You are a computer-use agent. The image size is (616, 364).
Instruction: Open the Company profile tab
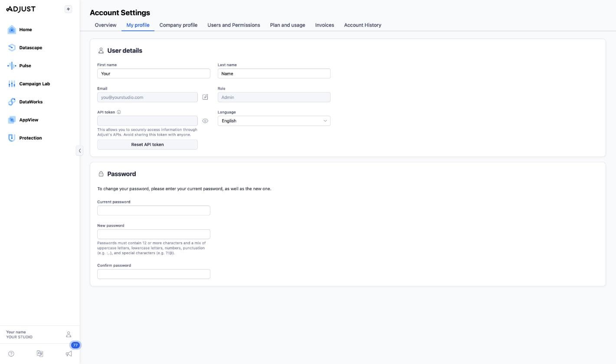[178, 25]
